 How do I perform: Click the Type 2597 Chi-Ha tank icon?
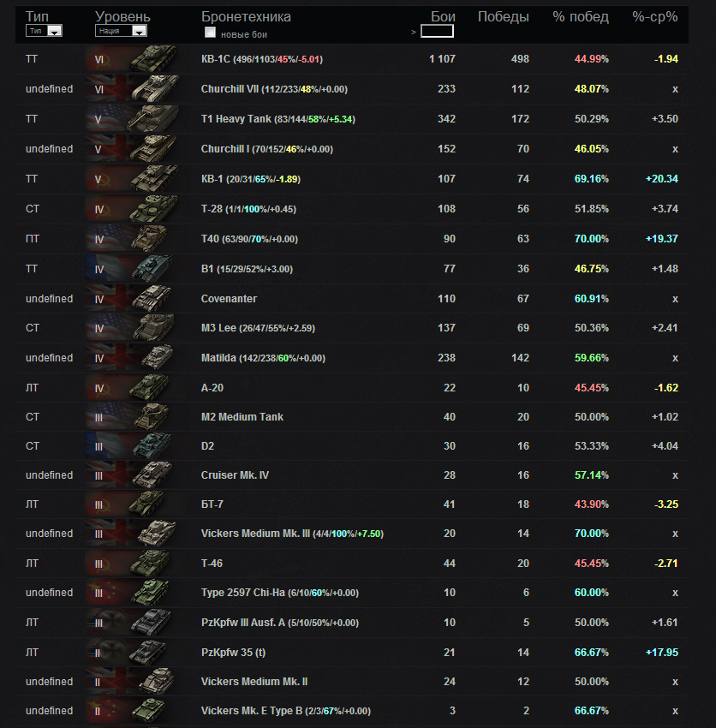click(x=150, y=593)
